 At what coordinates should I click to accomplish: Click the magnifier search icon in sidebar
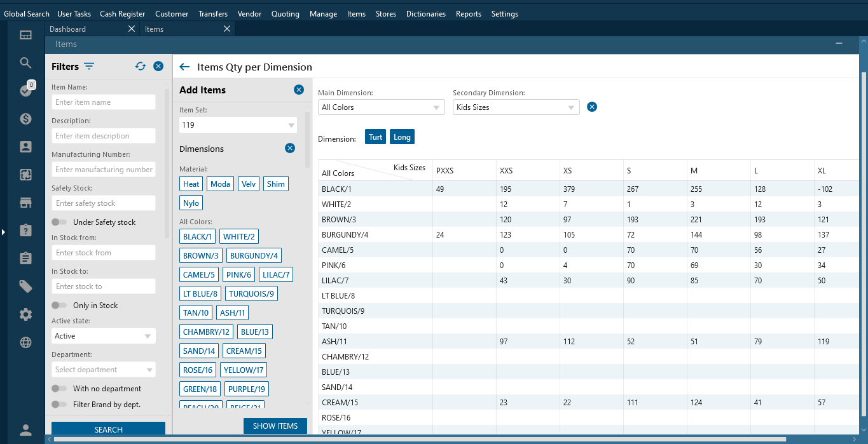tap(25, 62)
